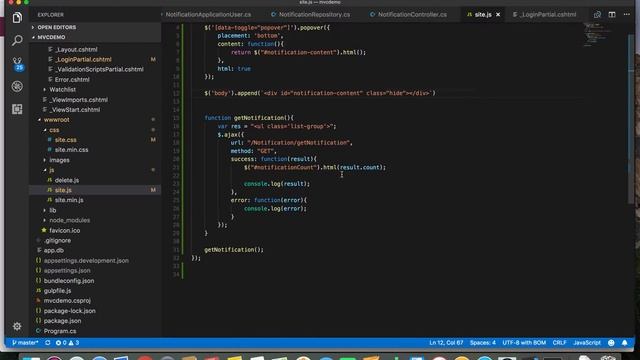Image resolution: width=640 pixels, height=360 pixels.
Task: Change encoding UTF-8 with BOM
Action: (x=524, y=343)
